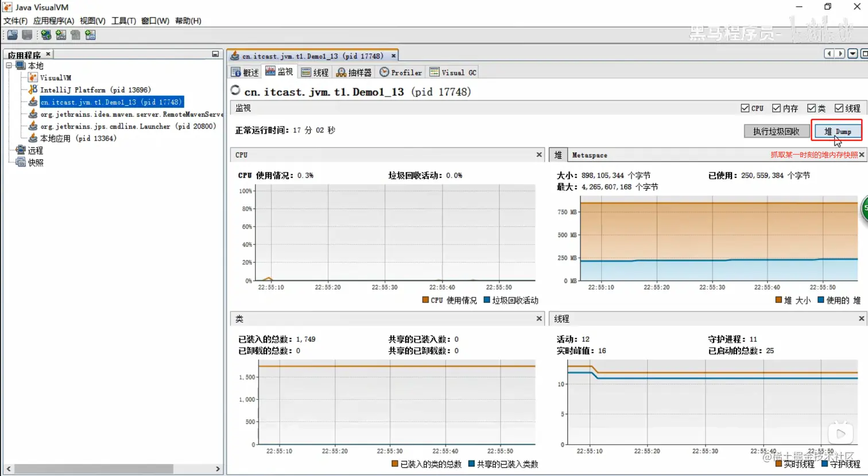Switch to the 监视 (Monitor) tab
This screenshot has width=868, height=476.
[x=279, y=72]
